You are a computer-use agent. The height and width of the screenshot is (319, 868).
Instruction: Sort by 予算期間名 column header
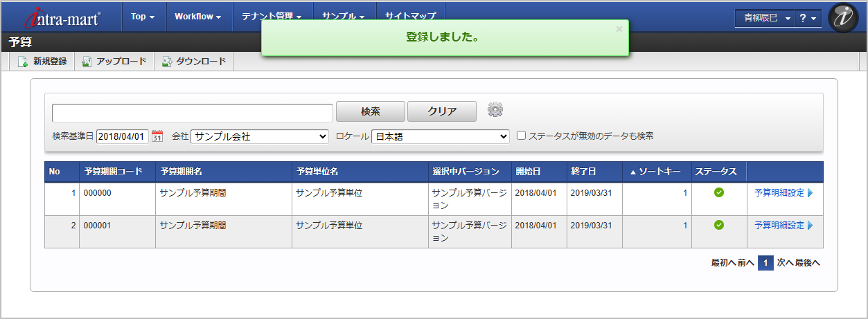223,172
